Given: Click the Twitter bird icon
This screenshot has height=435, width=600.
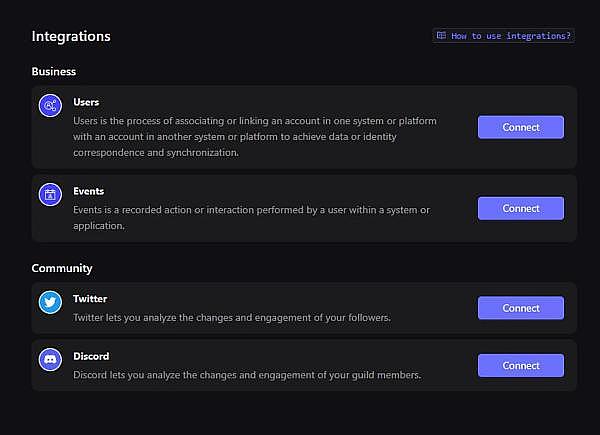Looking at the screenshot, I should click(51, 302).
